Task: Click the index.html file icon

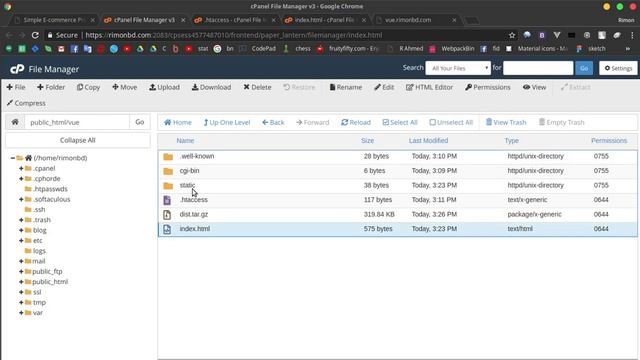Action: tap(167, 229)
